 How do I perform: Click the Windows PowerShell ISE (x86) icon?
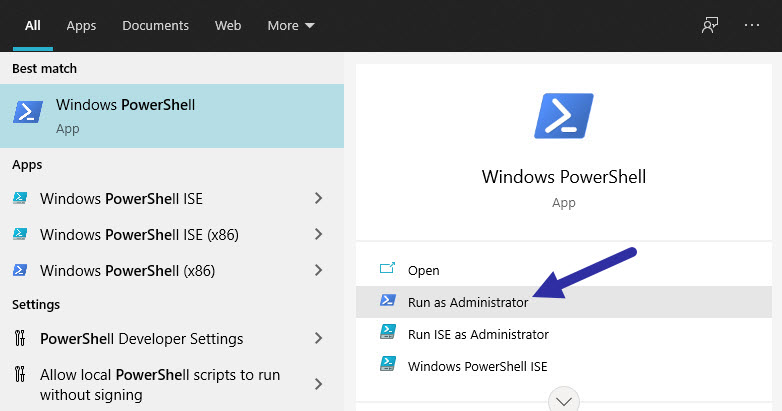pos(20,234)
